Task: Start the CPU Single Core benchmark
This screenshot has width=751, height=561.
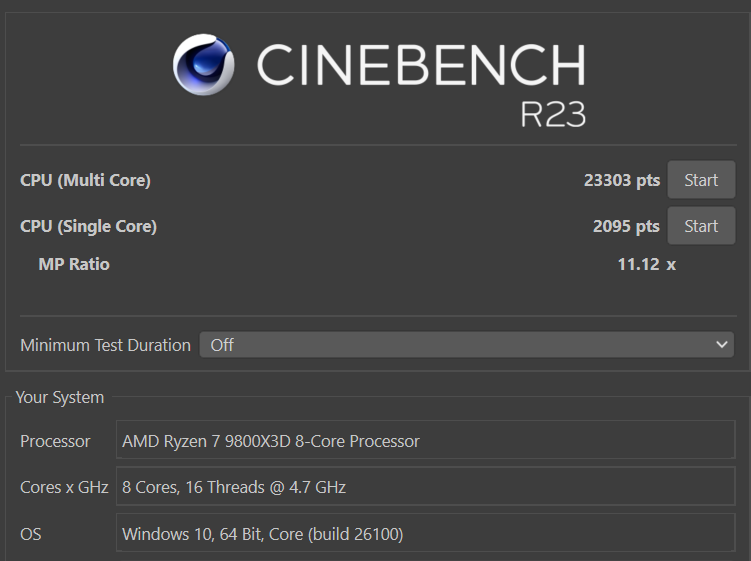Action: 701,226
